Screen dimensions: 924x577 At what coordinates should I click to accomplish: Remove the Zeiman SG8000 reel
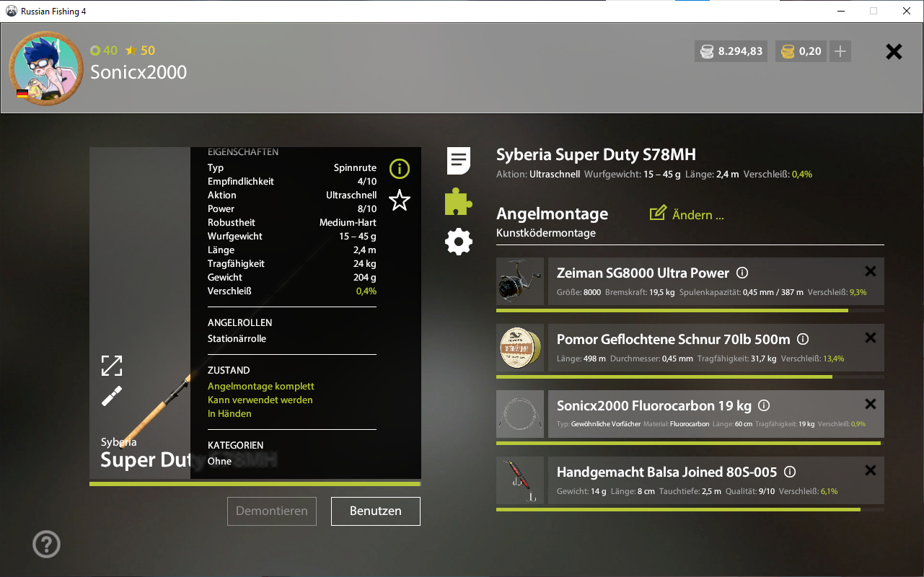(870, 271)
